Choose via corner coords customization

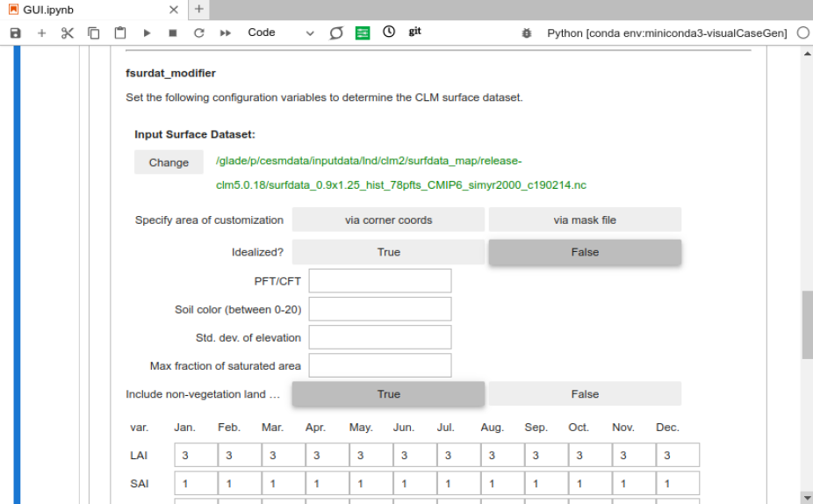click(388, 220)
